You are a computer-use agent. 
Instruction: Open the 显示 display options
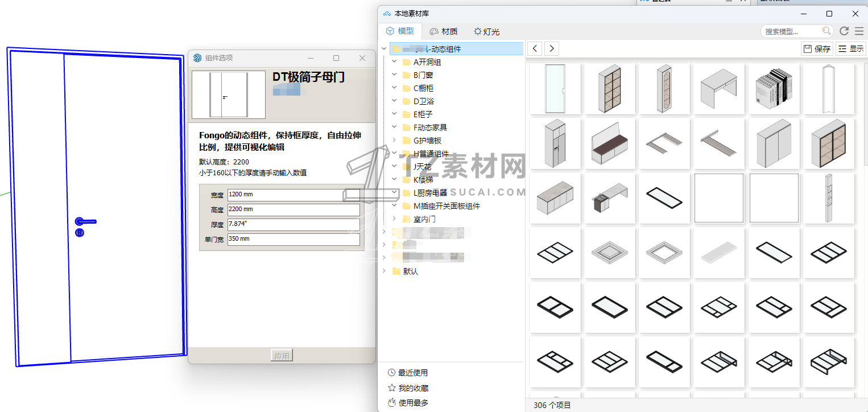(851, 49)
